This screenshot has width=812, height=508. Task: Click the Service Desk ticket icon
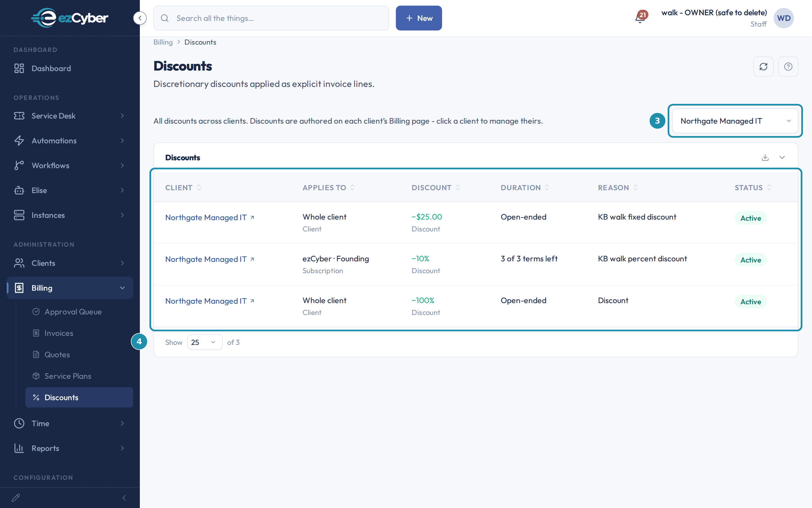19,116
